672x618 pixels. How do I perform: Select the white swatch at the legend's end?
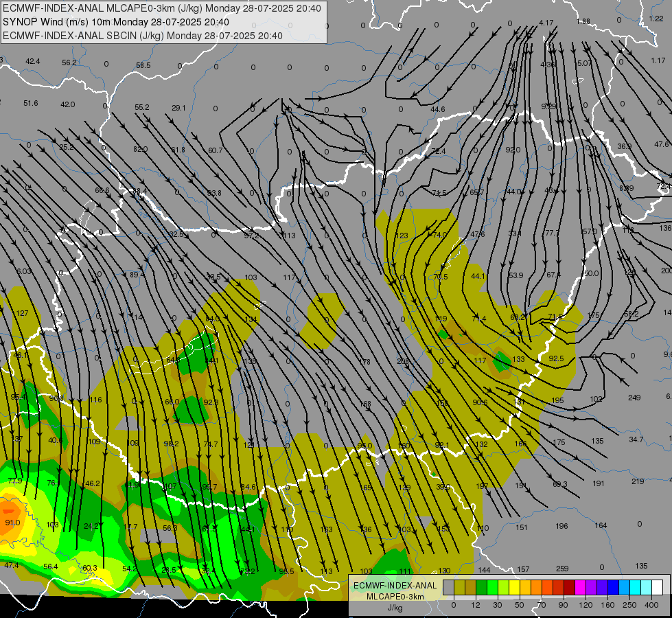tap(658, 587)
